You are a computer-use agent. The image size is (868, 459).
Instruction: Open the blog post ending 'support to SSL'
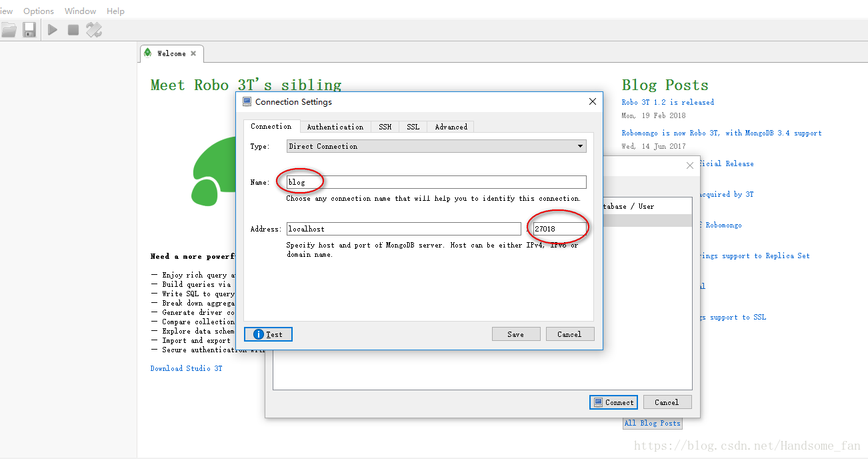click(x=733, y=317)
